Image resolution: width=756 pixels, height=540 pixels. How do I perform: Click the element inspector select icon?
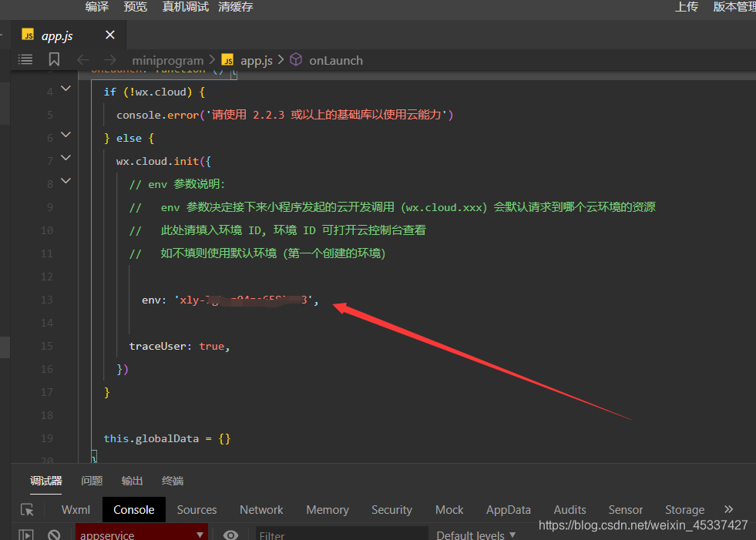[27, 510]
